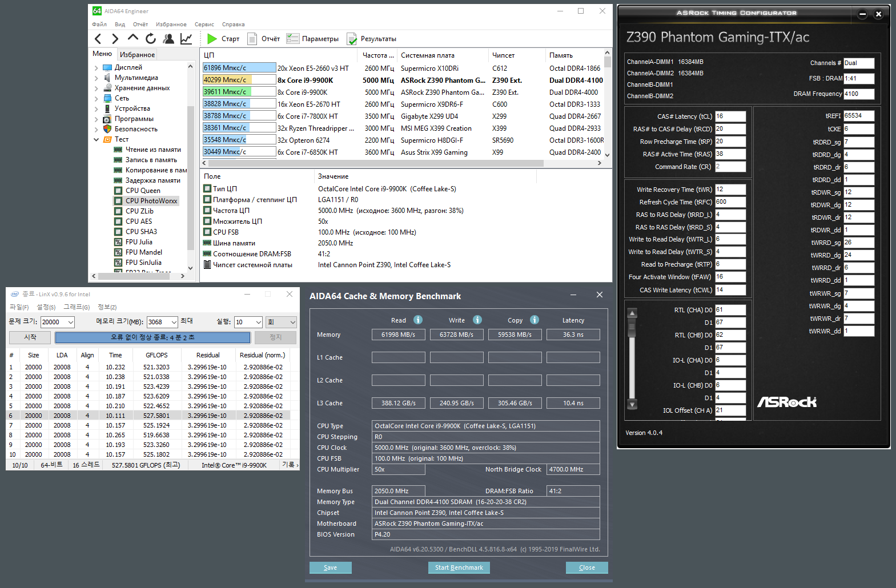Select Задержка памяти test

point(153,180)
